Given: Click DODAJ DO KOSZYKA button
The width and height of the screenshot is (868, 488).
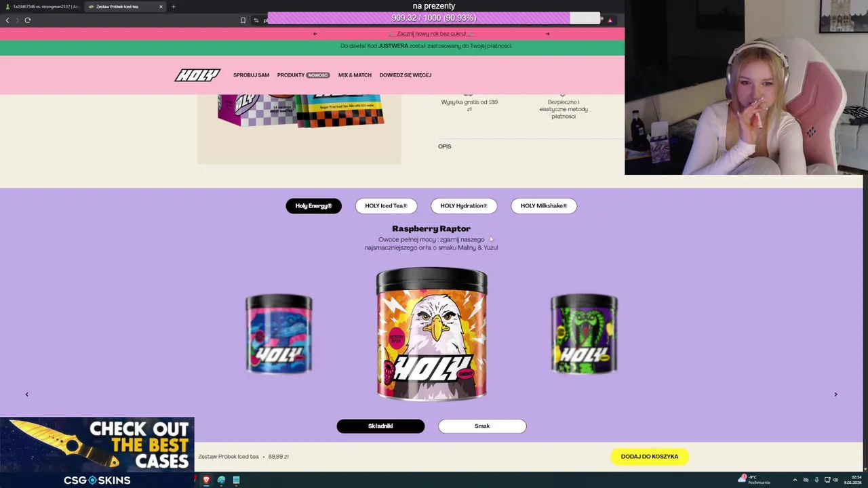Looking at the screenshot, I should tap(650, 457).
